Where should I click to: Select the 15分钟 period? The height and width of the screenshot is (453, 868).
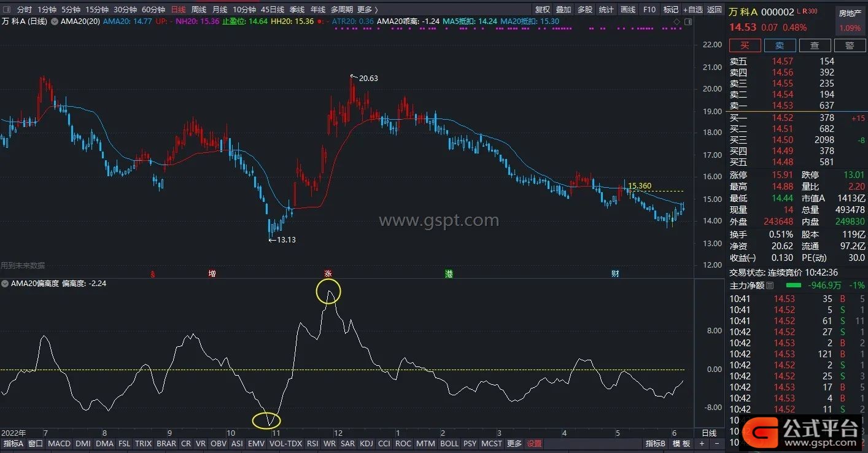[97, 9]
